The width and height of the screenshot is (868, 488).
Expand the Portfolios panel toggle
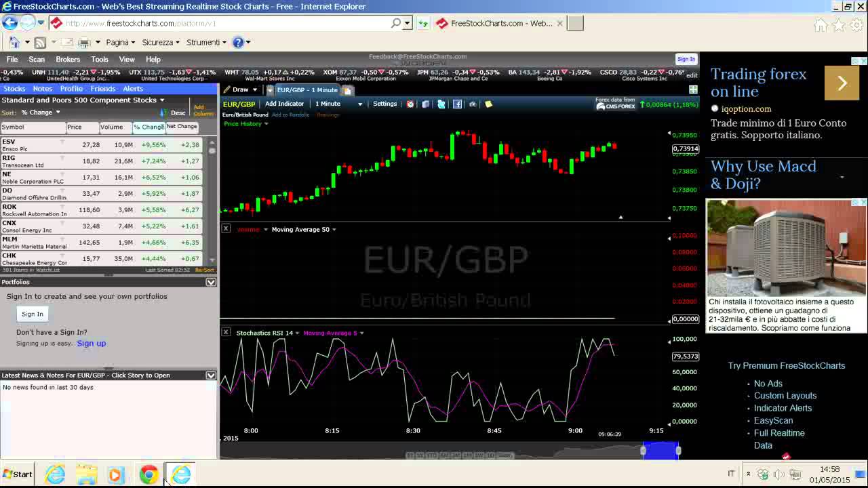pyautogui.click(x=211, y=282)
